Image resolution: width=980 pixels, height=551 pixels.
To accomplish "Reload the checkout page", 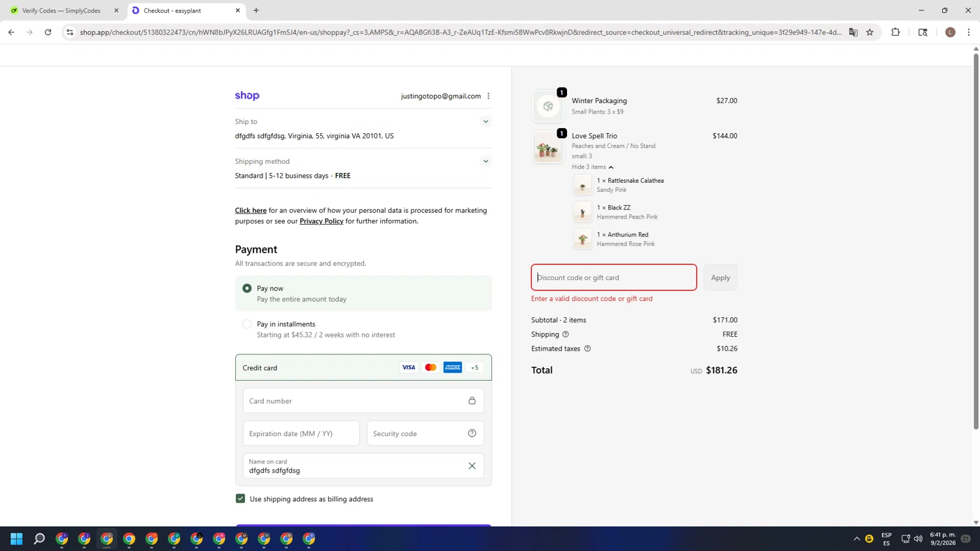I will [x=48, y=32].
